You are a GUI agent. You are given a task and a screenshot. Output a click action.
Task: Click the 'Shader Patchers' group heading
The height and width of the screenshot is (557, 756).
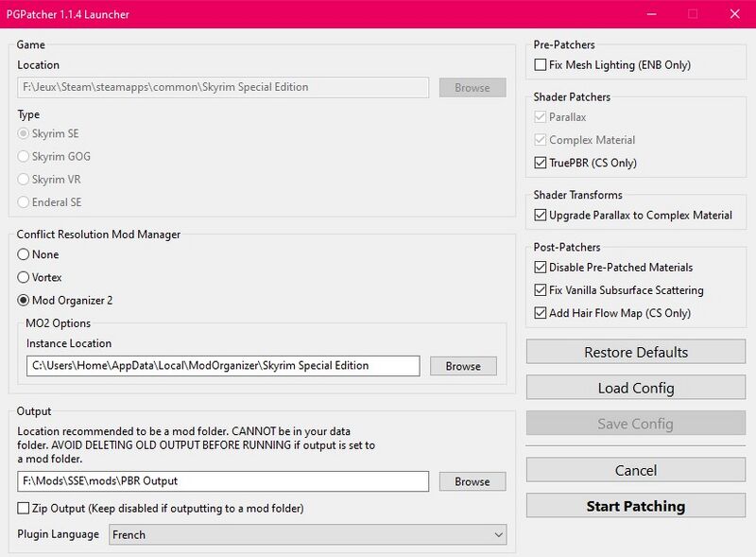tap(572, 97)
